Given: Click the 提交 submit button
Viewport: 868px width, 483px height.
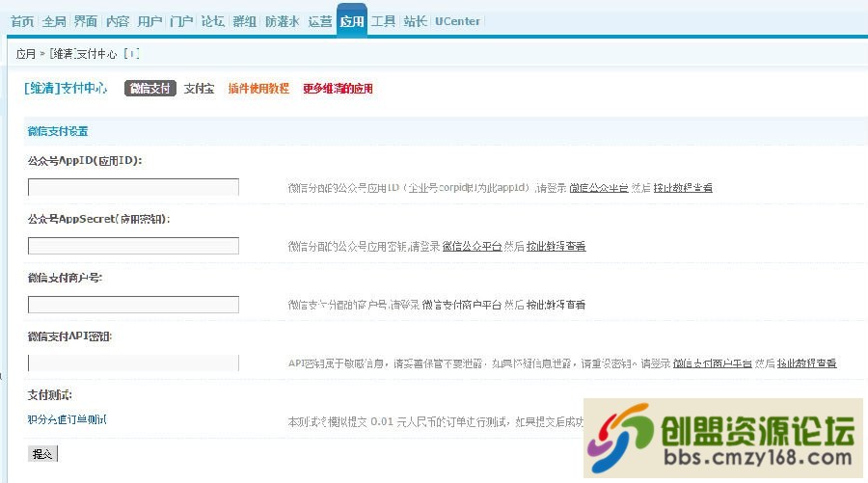Looking at the screenshot, I should coord(42,454).
